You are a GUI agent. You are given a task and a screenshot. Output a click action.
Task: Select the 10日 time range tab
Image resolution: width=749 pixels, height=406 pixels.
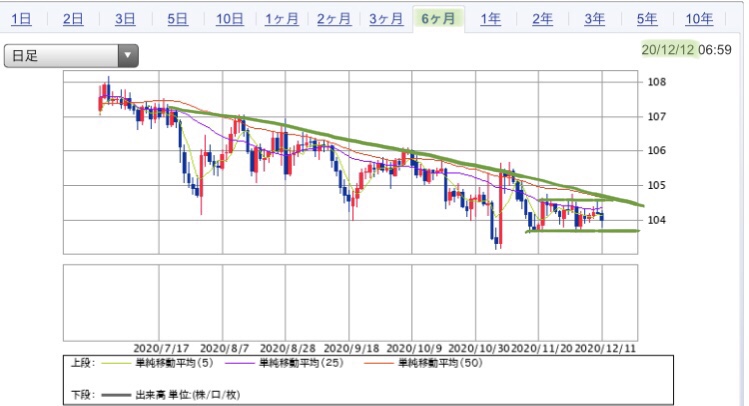(229, 19)
